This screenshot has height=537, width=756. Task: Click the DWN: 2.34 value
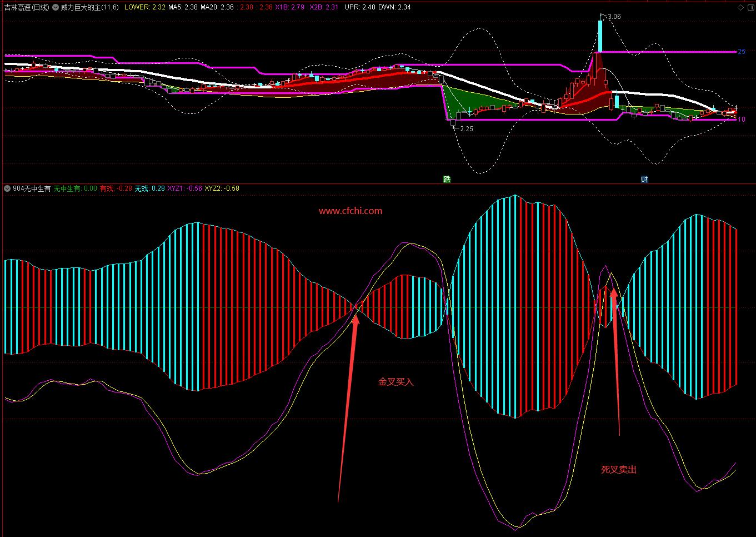click(x=395, y=7)
